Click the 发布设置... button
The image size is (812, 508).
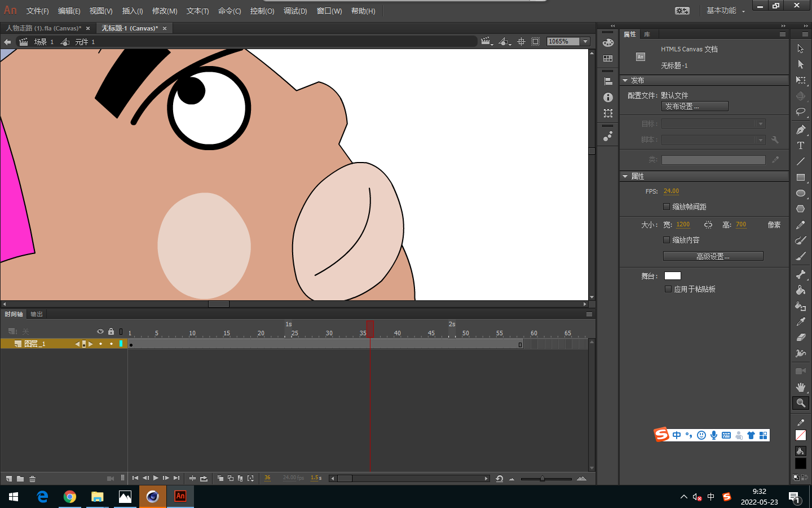click(695, 106)
